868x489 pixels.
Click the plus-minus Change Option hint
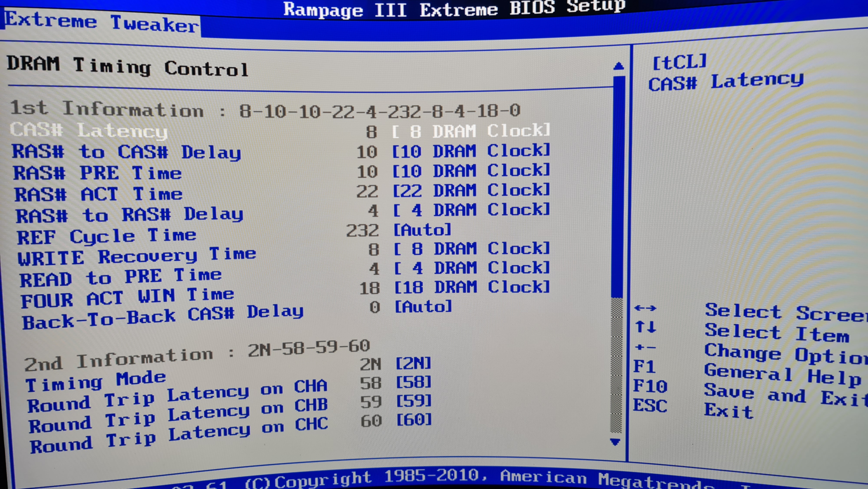pyautogui.click(x=645, y=347)
